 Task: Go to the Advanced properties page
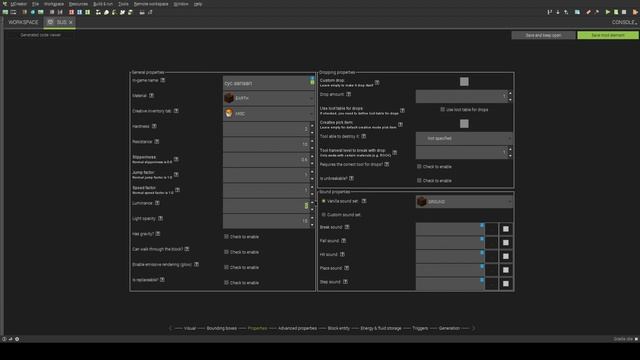coord(298,328)
